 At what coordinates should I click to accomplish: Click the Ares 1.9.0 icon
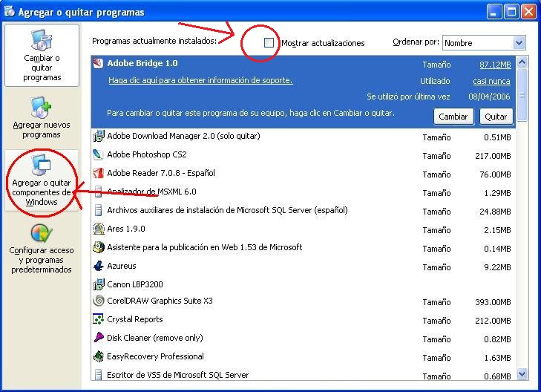coord(99,229)
